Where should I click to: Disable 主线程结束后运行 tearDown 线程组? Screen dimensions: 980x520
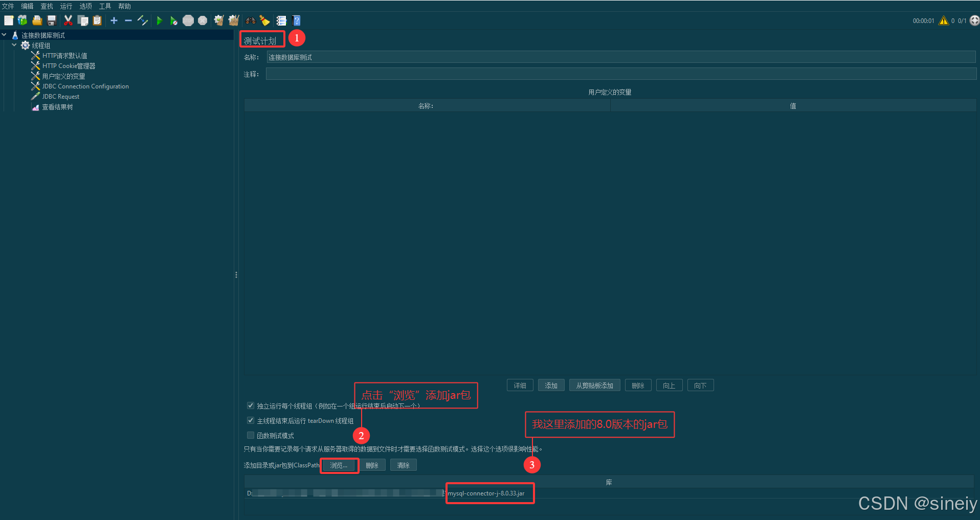click(250, 420)
